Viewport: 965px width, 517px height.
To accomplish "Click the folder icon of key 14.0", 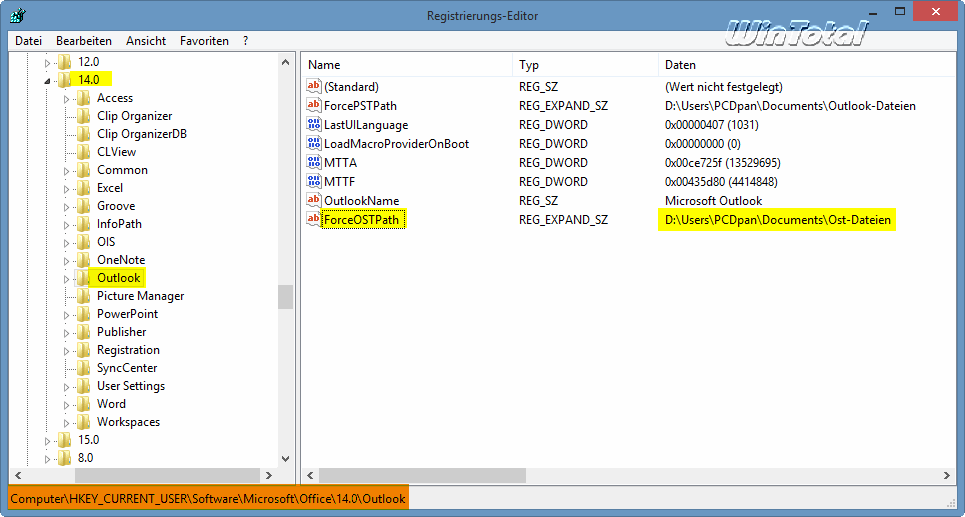I will tap(65, 79).
